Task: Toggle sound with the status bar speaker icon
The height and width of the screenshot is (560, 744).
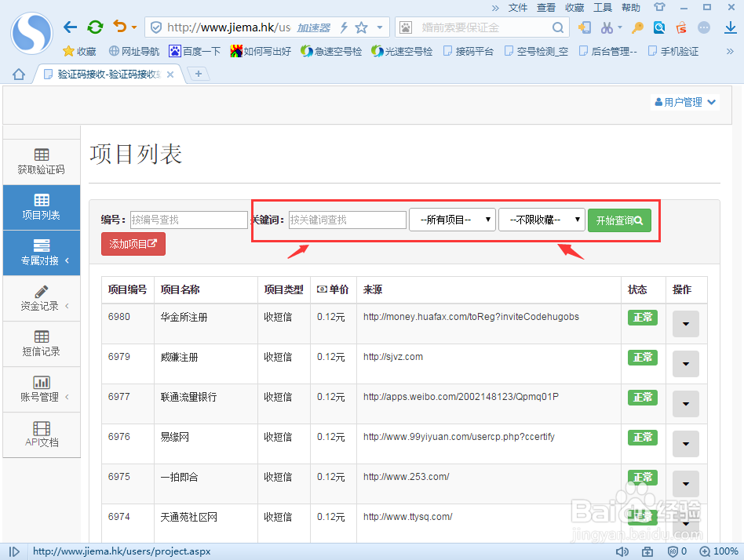Action: (x=622, y=551)
